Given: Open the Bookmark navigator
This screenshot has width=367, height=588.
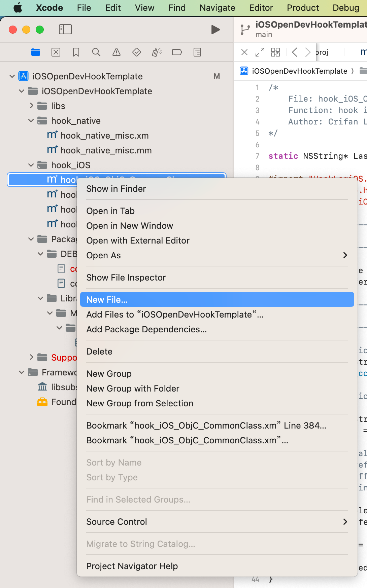Looking at the screenshot, I should [x=76, y=52].
